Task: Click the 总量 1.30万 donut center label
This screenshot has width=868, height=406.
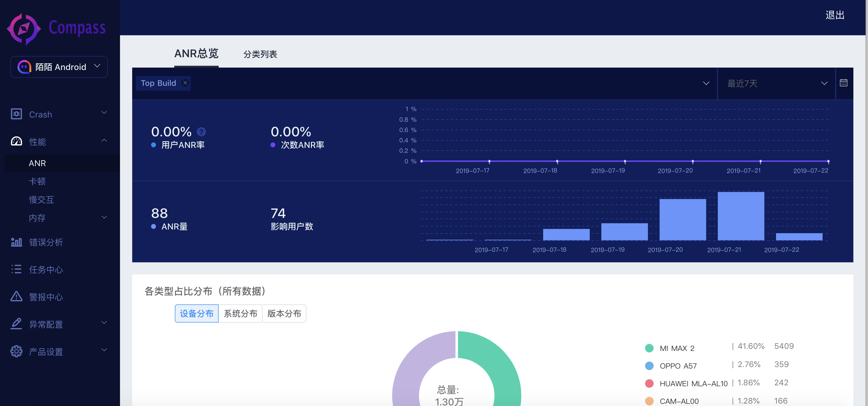Action: coord(449,396)
